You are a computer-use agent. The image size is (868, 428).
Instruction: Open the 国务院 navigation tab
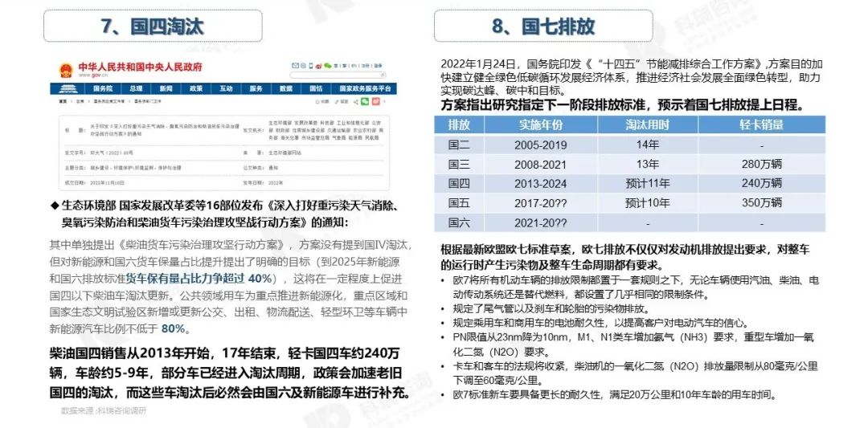point(103,89)
